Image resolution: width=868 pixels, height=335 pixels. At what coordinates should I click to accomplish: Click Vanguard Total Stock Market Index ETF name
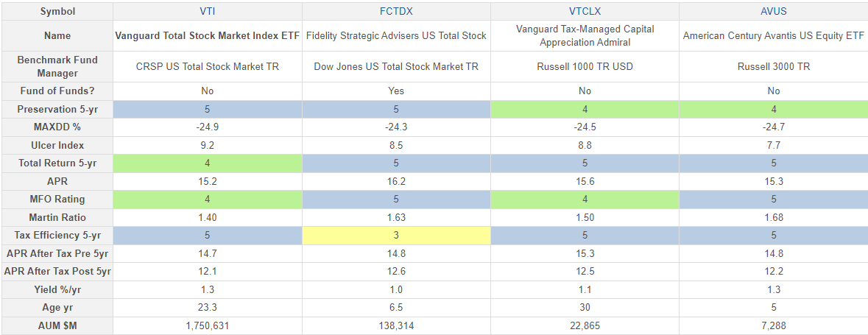click(x=208, y=35)
